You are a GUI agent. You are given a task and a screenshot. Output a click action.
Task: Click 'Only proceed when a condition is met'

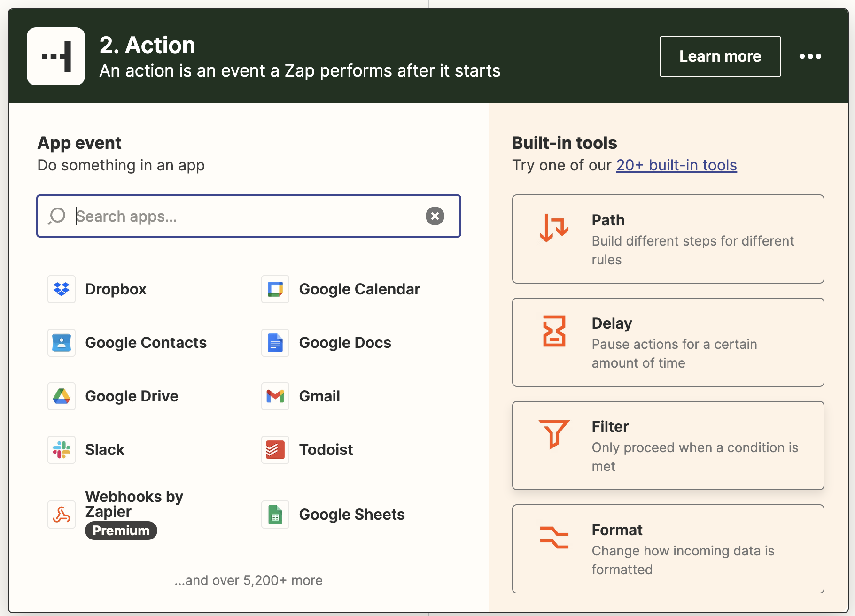click(x=695, y=457)
